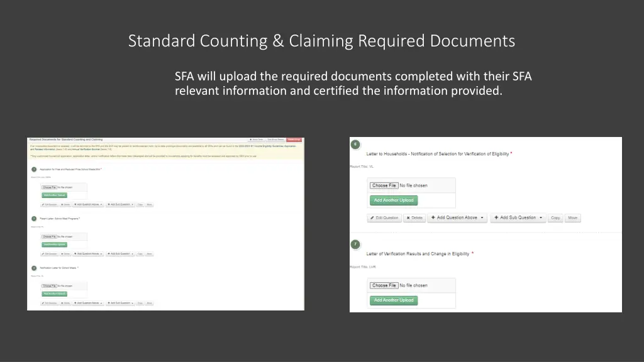Open Add Sub Question dropdown under Application for Free
This screenshot has width=644, height=362.
point(120,204)
